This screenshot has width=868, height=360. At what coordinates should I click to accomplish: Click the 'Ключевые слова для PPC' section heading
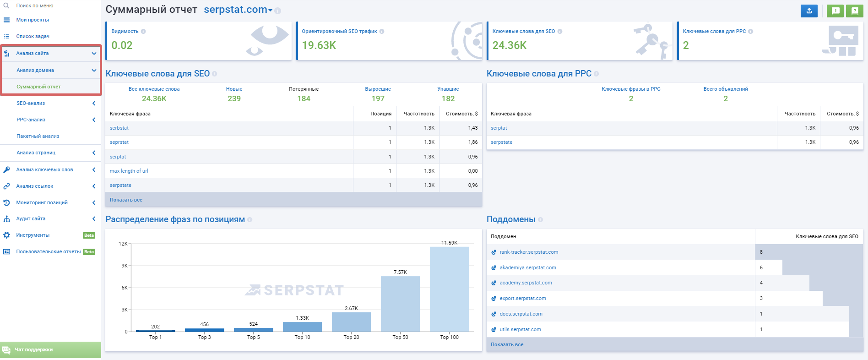click(539, 74)
